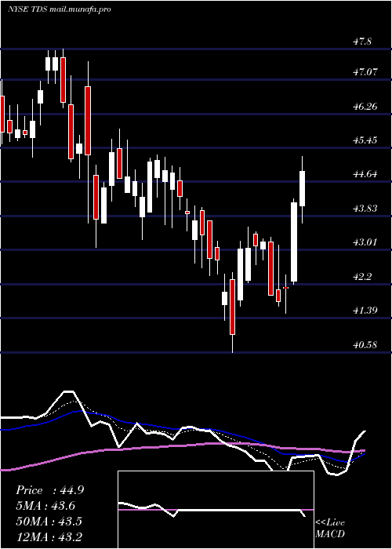Click the 41.39 price level label
This screenshot has width=392, height=549.
click(365, 311)
